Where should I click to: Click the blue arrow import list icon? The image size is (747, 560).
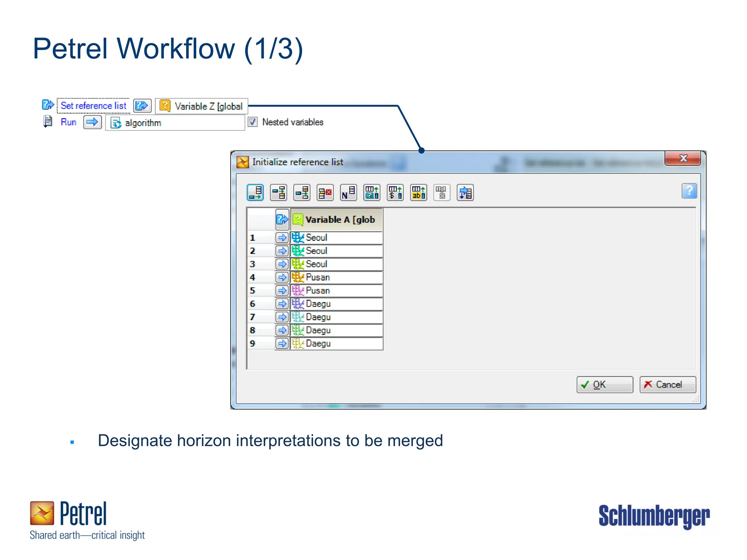tap(465, 192)
